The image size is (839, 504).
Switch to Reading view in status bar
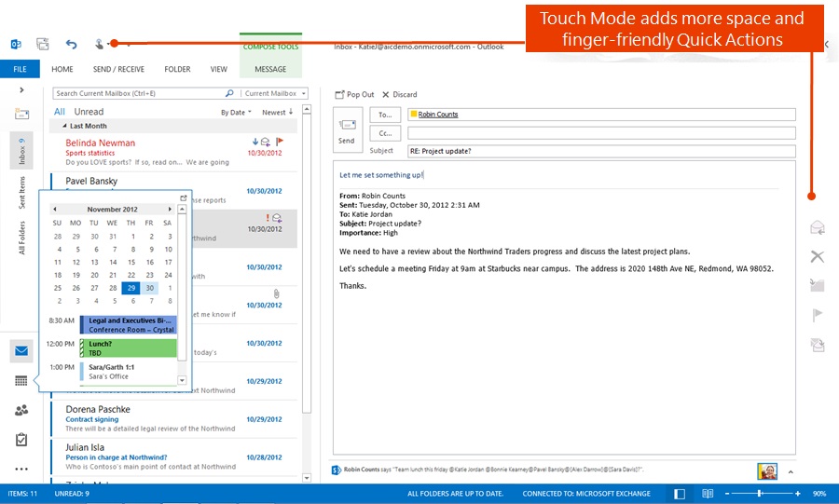(x=708, y=493)
